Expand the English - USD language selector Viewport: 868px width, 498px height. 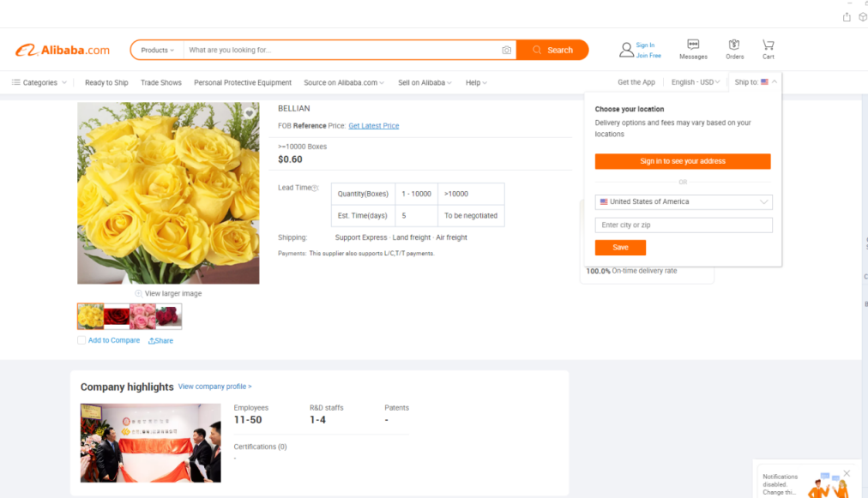click(x=696, y=82)
